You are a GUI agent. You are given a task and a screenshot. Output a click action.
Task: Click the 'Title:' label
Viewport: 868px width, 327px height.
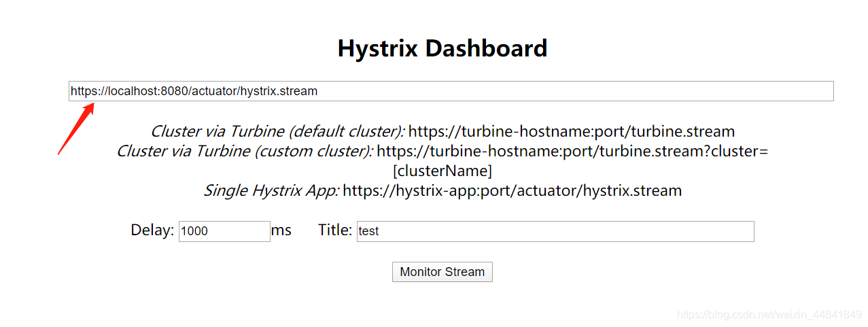click(335, 230)
